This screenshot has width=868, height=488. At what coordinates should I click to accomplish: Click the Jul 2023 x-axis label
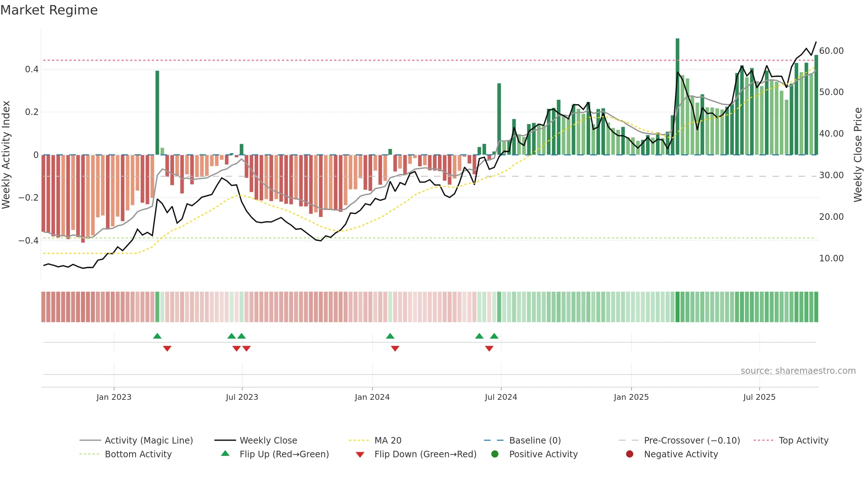pos(242,397)
